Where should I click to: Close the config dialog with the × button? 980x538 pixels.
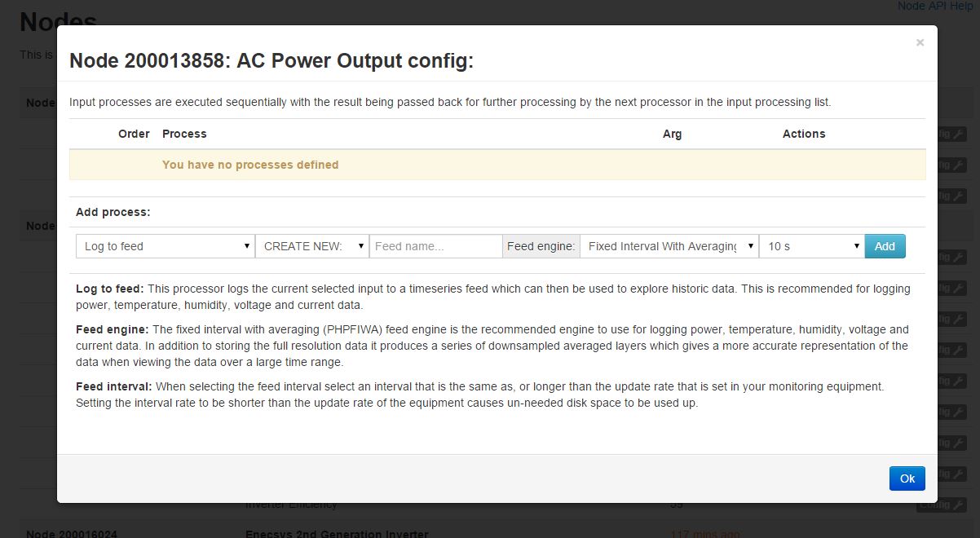[x=920, y=42]
